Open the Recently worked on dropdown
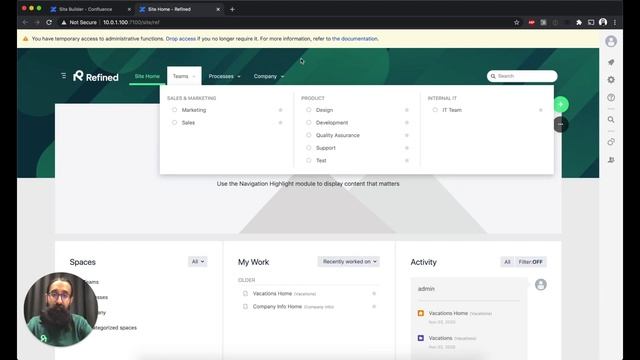 [x=349, y=262]
